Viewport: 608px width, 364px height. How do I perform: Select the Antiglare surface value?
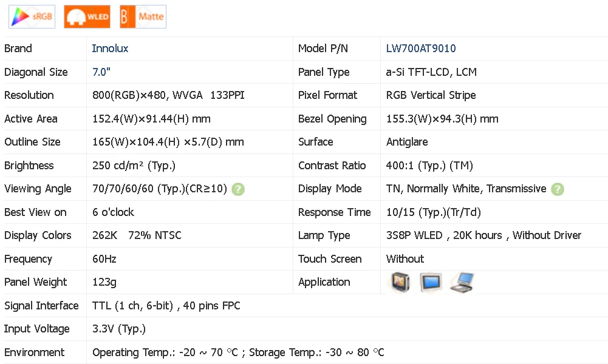[x=407, y=142]
